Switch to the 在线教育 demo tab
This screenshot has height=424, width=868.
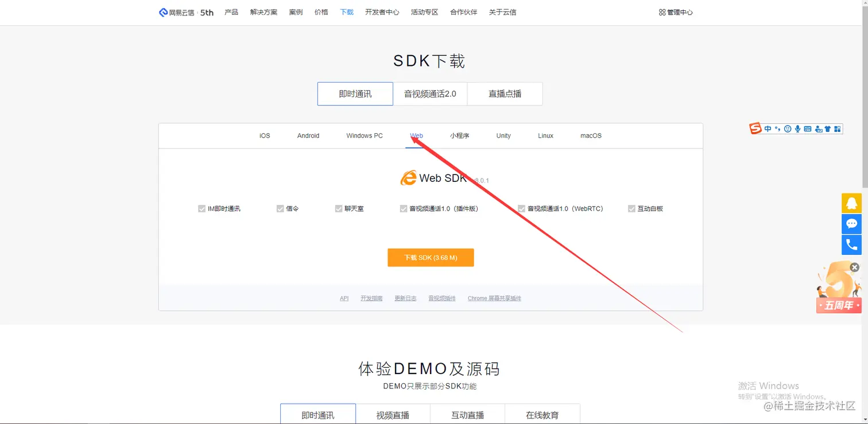[x=542, y=414]
